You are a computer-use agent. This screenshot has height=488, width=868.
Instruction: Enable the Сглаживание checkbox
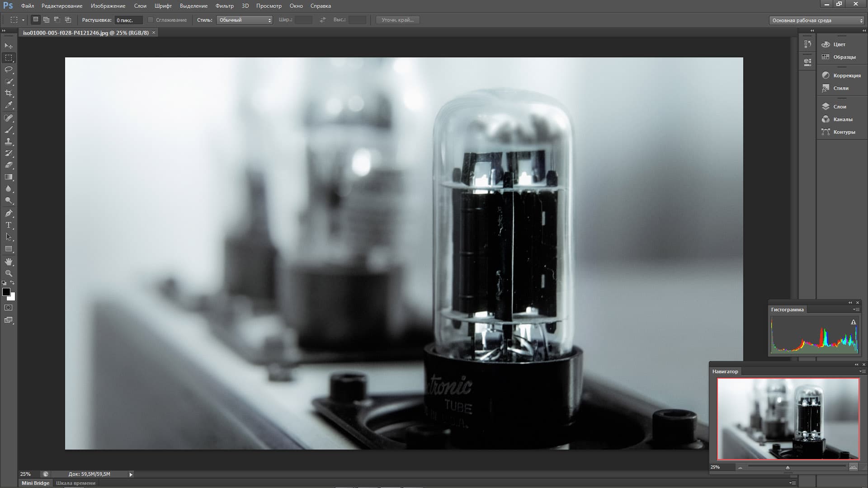click(151, 20)
